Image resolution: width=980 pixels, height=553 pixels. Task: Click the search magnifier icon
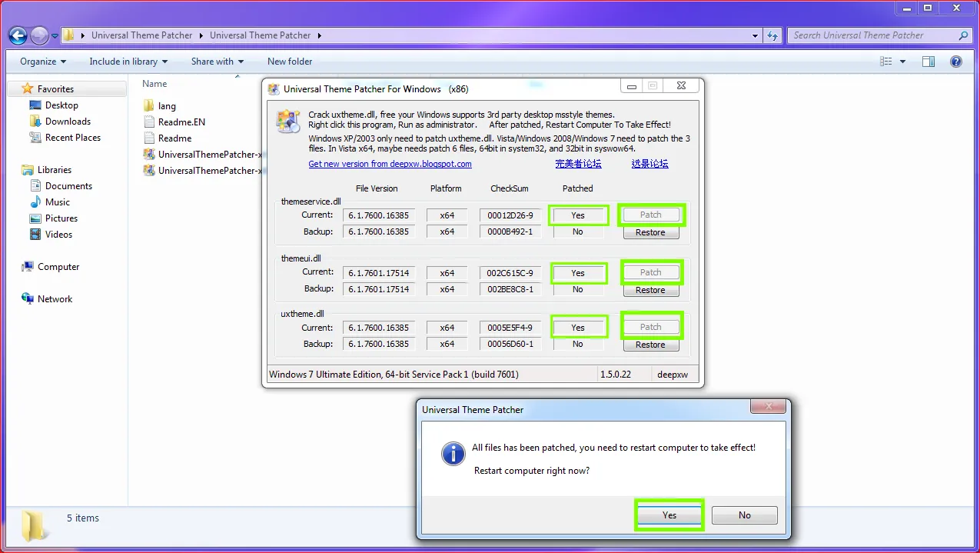tap(964, 35)
